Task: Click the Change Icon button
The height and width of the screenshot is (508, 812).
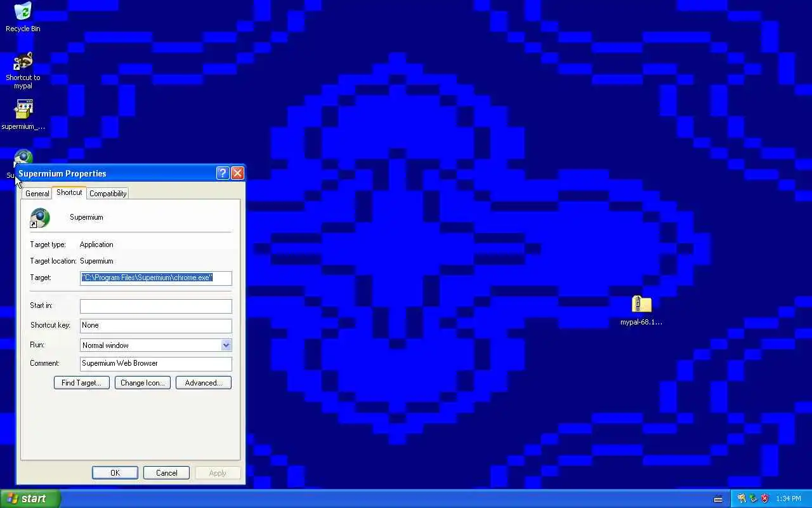Action: point(143,383)
